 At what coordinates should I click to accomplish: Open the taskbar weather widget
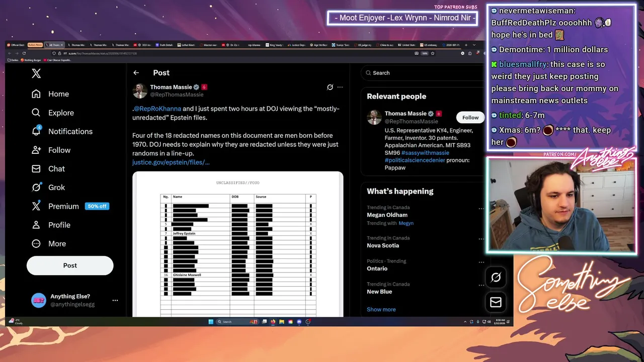click(x=15, y=321)
